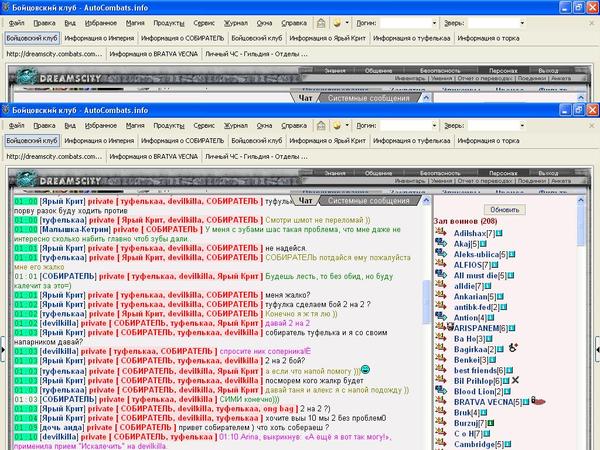Click private message icon for ALFIOS
This screenshot has width=600, height=450.
(441, 264)
